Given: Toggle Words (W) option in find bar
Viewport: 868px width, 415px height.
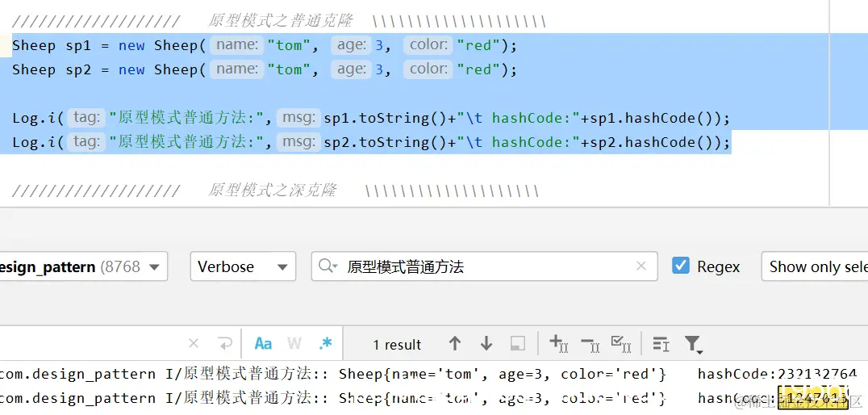Looking at the screenshot, I should tap(294, 344).
